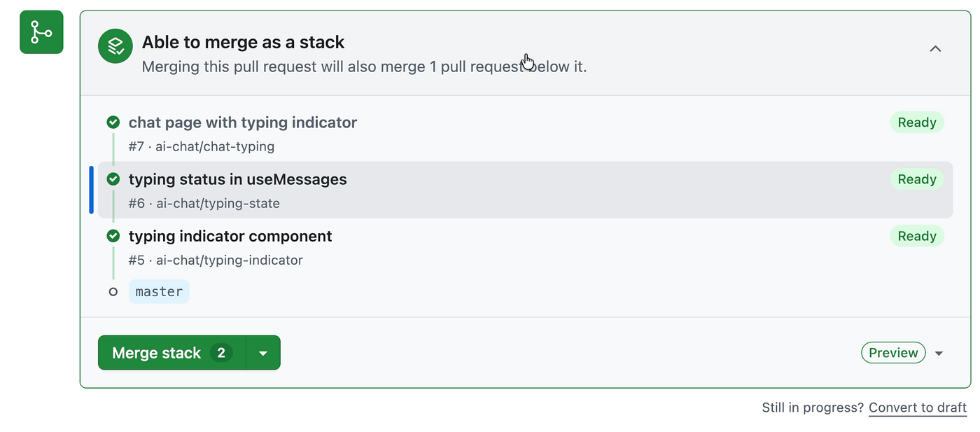Viewport: 980px width, 432px height.
Task: Open typing indicator component pull request
Action: (x=230, y=236)
